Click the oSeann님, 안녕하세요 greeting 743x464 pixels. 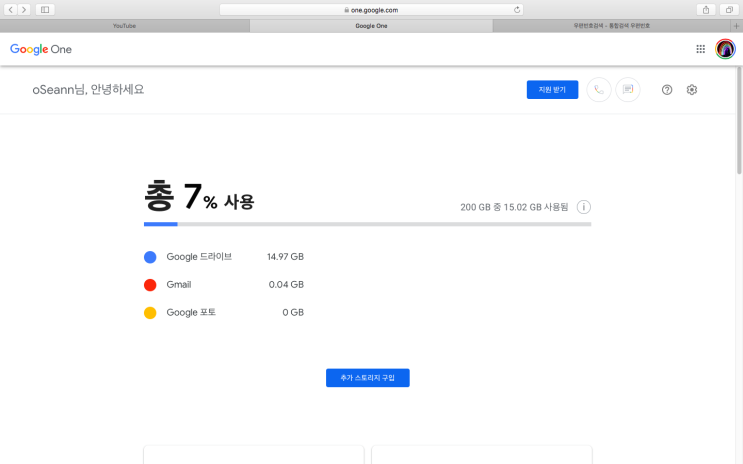pyautogui.click(x=88, y=90)
